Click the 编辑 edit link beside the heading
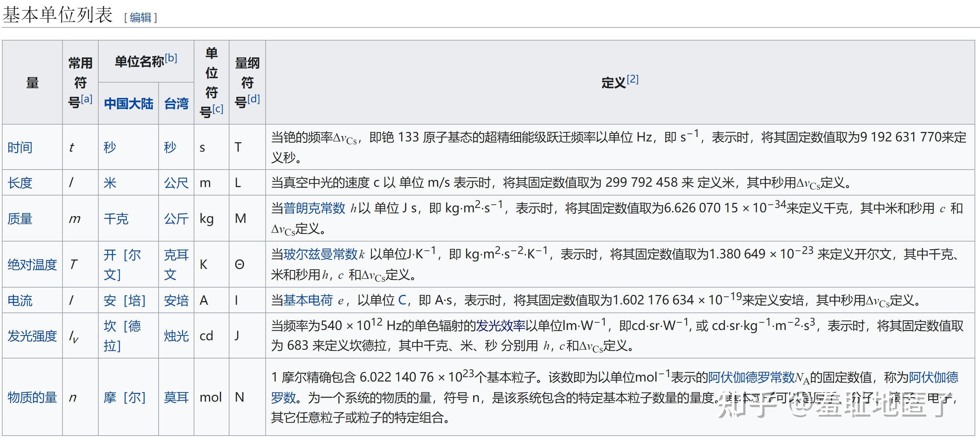 (140, 18)
